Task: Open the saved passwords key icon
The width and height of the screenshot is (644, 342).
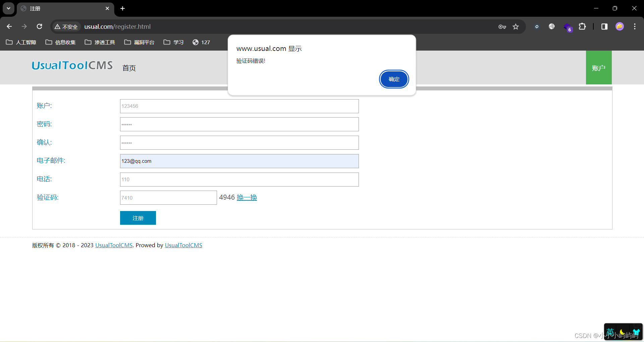Action: pos(502,26)
